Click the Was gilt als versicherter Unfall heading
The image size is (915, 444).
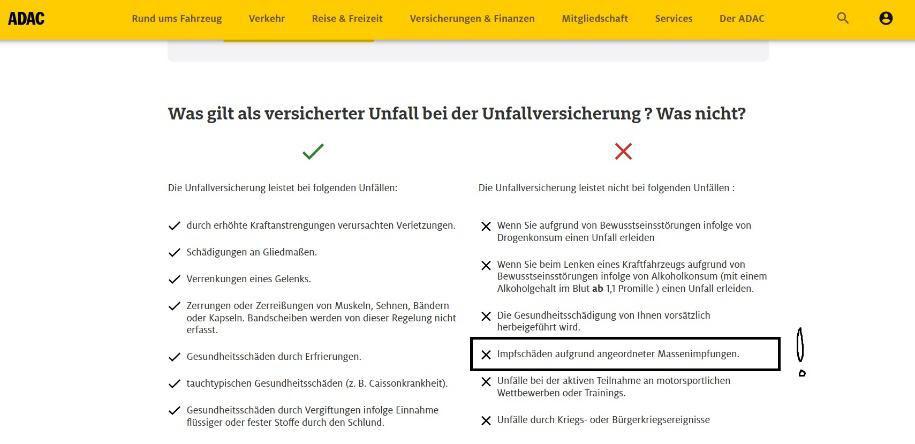[x=457, y=114]
